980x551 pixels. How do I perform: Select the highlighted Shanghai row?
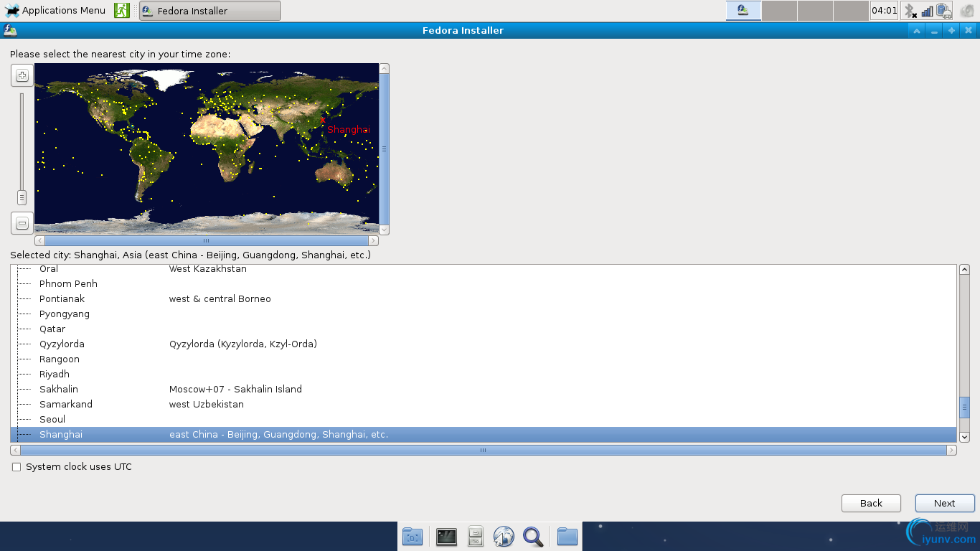(484, 435)
